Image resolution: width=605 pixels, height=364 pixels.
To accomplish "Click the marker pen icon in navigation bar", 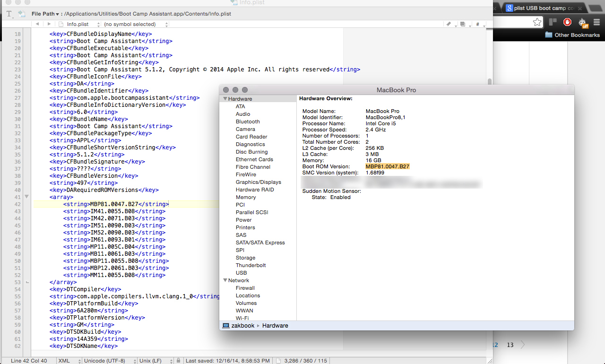I will 449,24.
